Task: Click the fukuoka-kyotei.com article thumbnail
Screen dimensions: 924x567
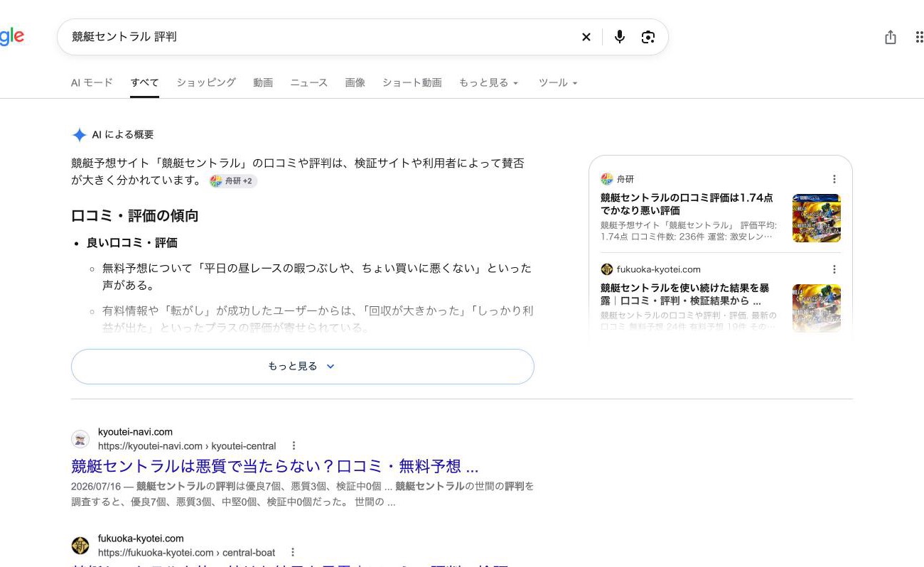Action: (x=817, y=308)
